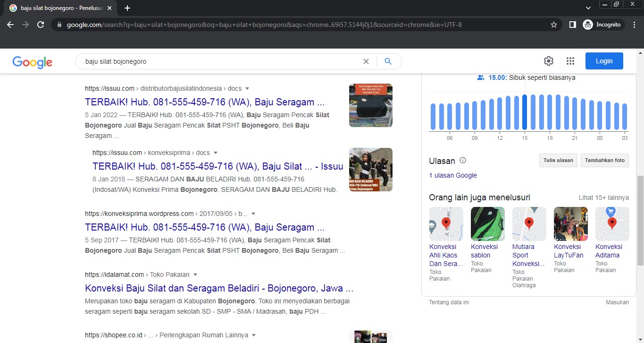Open the Konveksi Ahli Kaos map thumbnail

coord(446,224)
